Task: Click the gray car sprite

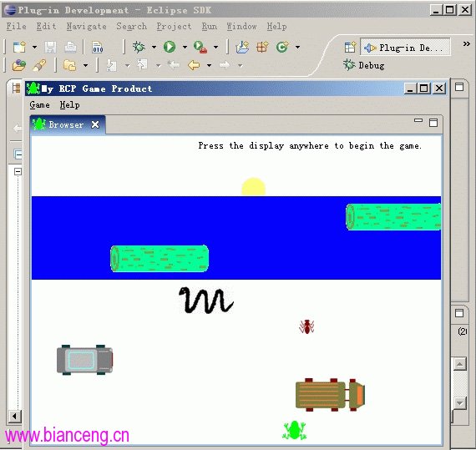Action: point(84,360)
